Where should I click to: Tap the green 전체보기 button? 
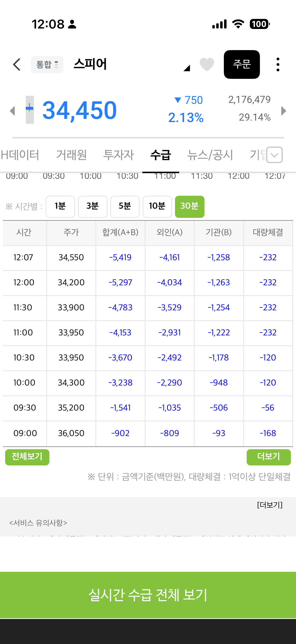click(x=27, y=457)
